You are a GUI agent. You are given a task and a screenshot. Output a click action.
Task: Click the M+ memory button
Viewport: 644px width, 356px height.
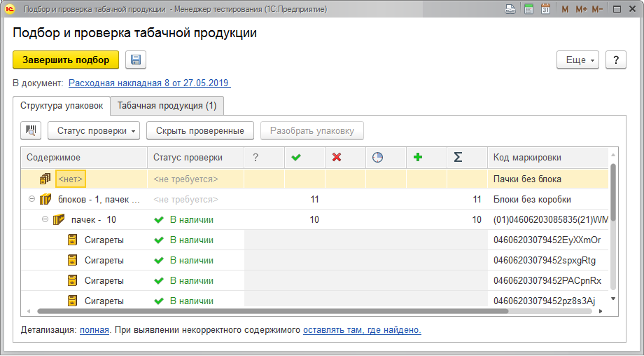click(x=581, y=9)
